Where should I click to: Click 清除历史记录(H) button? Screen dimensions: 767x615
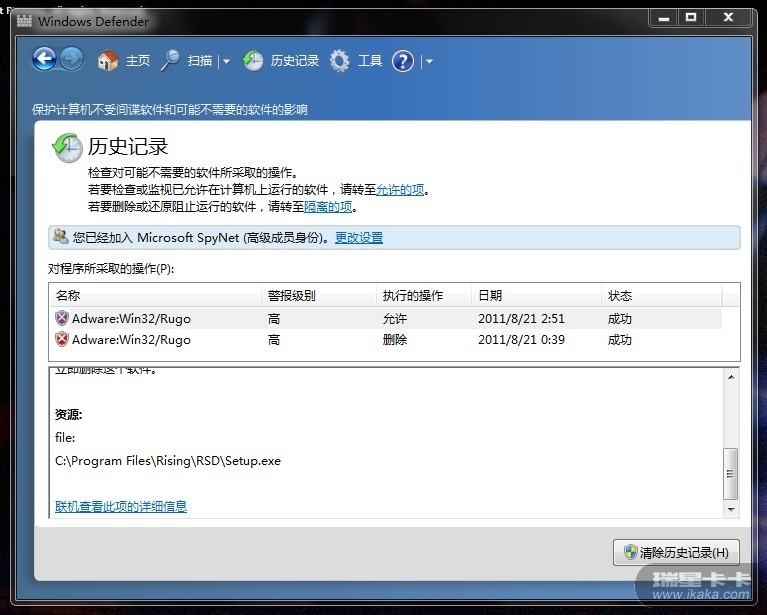676,552
